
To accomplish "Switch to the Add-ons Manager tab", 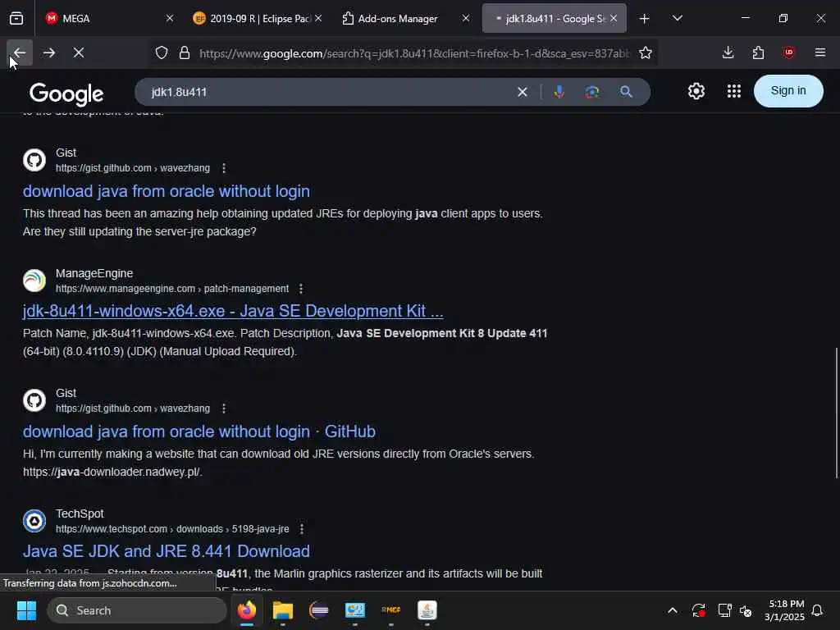I will (406, 19).
